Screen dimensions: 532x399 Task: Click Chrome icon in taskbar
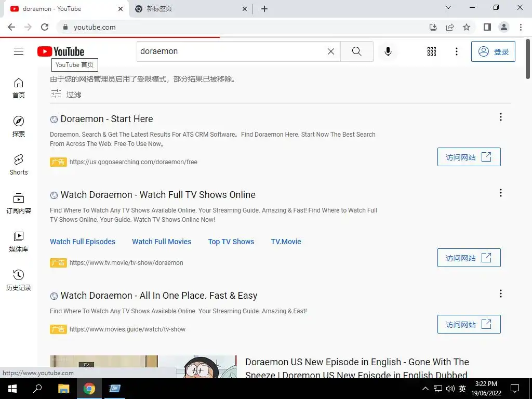[89, 389]
